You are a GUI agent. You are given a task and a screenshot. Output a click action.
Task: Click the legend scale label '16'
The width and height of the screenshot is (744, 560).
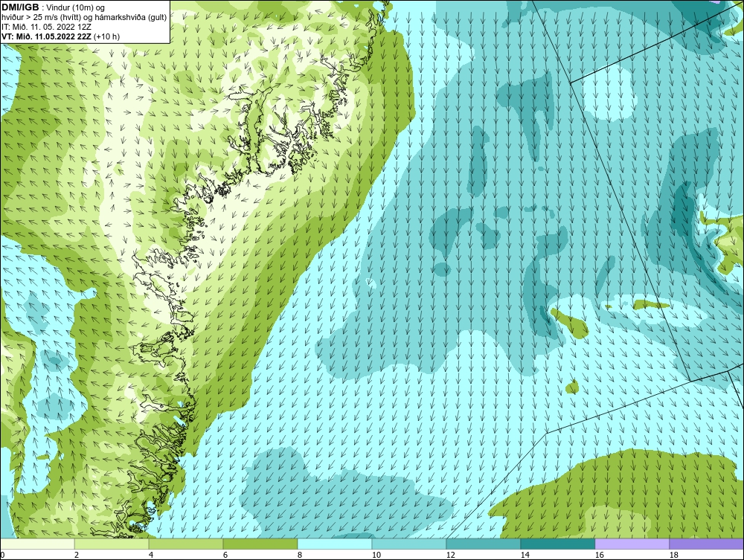tap(599, 555)
